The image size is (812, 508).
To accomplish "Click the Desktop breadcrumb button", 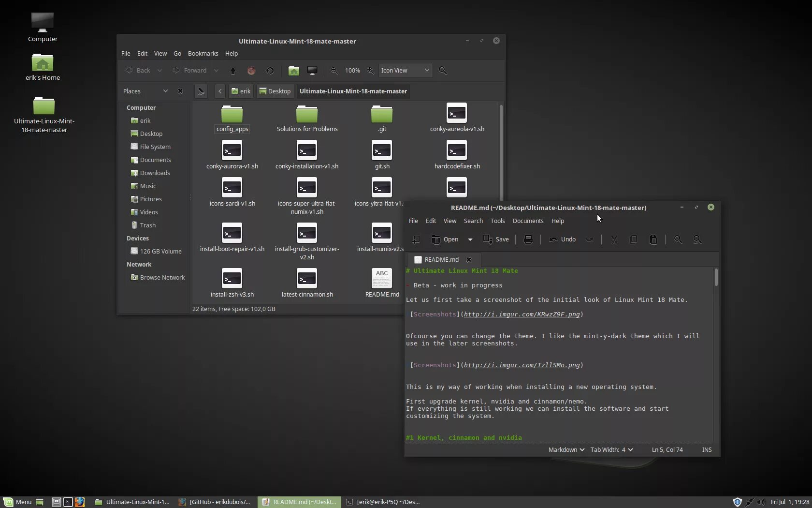I will point(275,91).
